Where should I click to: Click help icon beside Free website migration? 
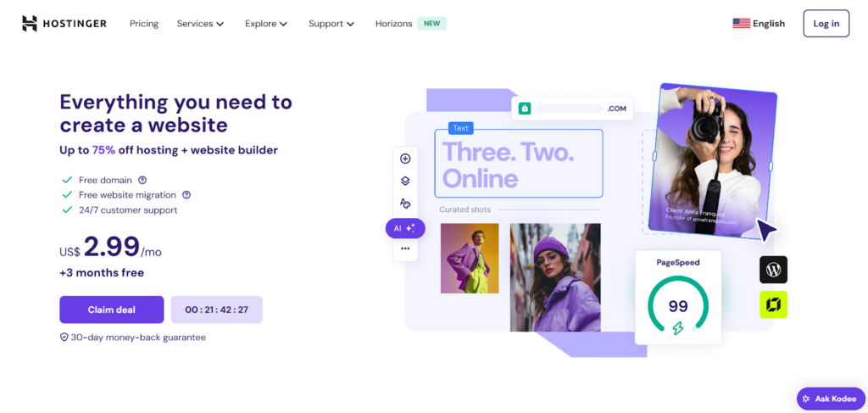[186, 195]
